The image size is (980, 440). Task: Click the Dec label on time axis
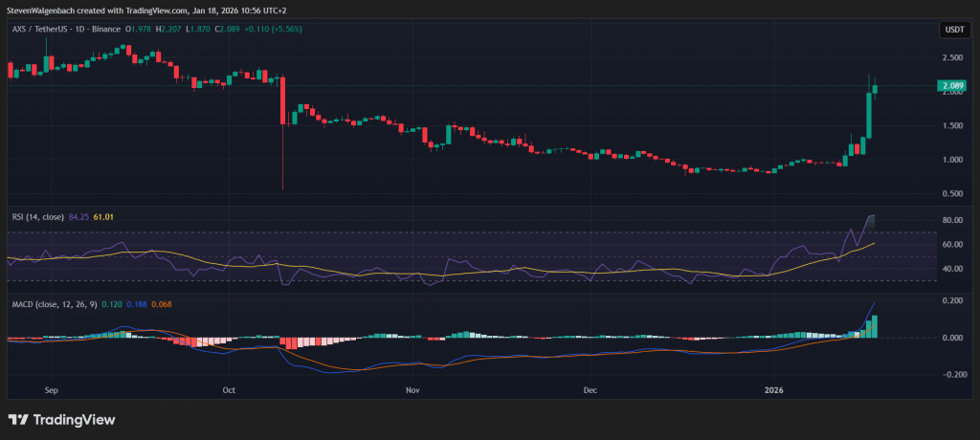[590, 390]
